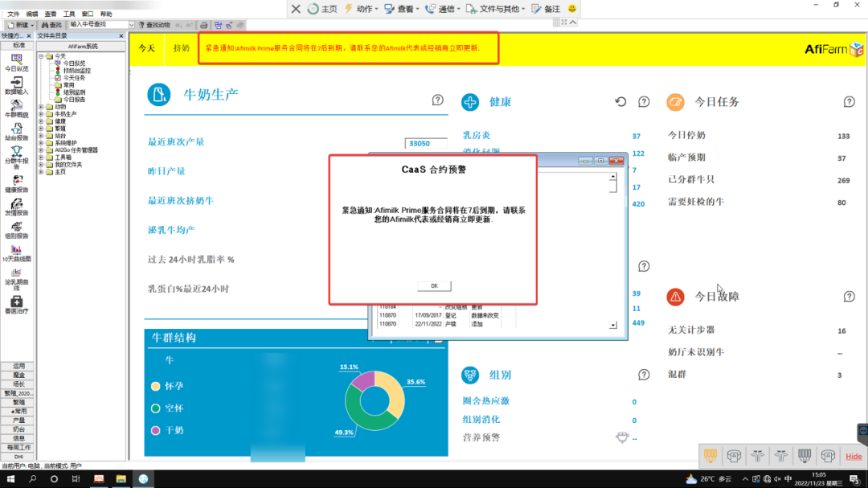
Task: Click the 圈舍热应激 link in 组别
Action: click(x=485, y=400)
